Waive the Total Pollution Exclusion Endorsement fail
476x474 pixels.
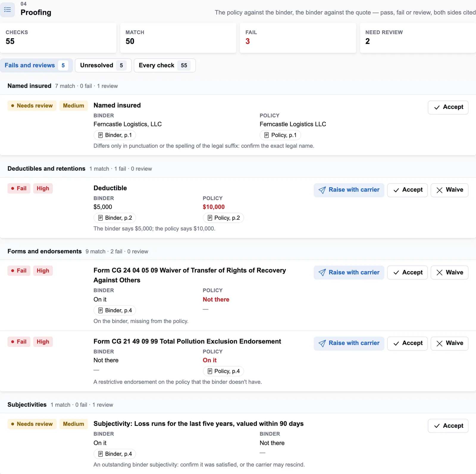(x=450, y=343)
